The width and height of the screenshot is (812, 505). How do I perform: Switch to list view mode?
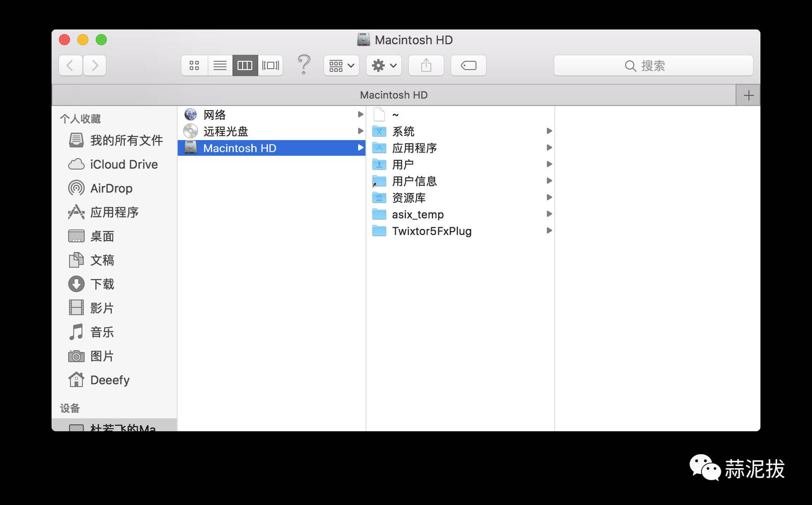220,65
